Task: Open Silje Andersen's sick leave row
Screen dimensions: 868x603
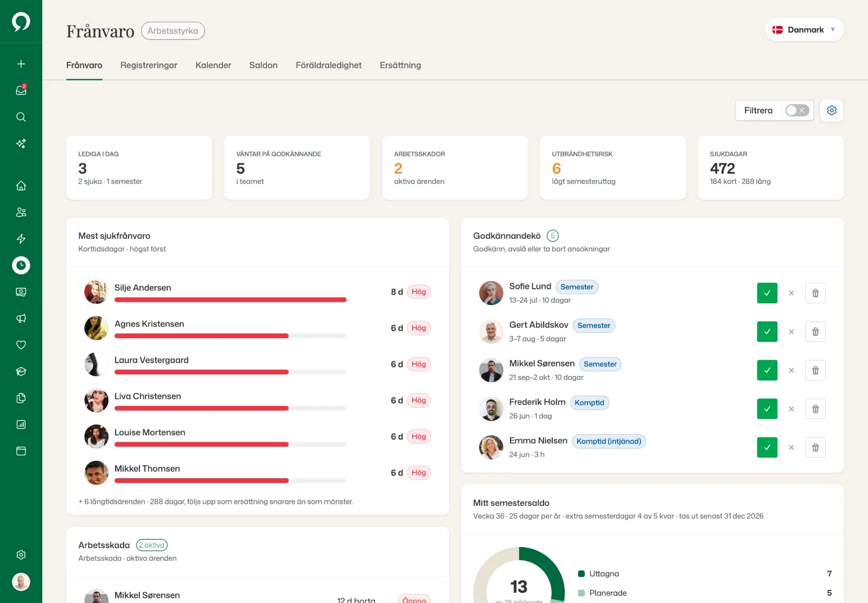Action: tap(258, 292)
